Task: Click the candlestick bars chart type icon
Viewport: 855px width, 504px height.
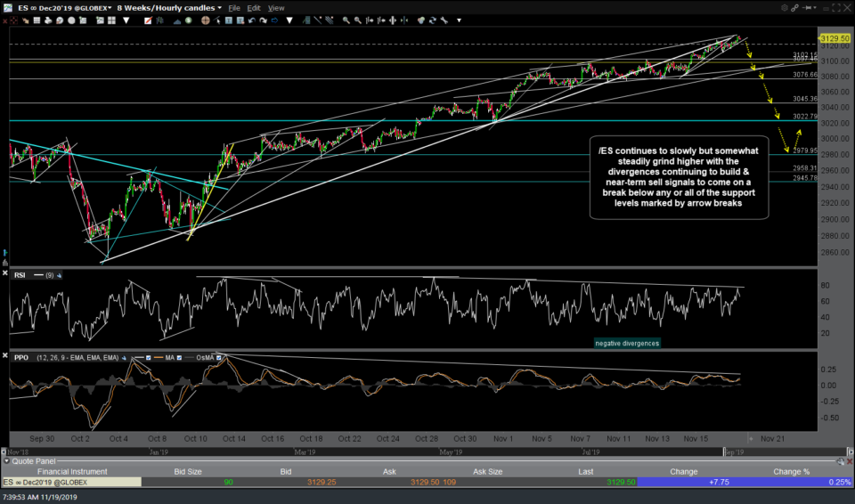Action: [x=159, y=20]
